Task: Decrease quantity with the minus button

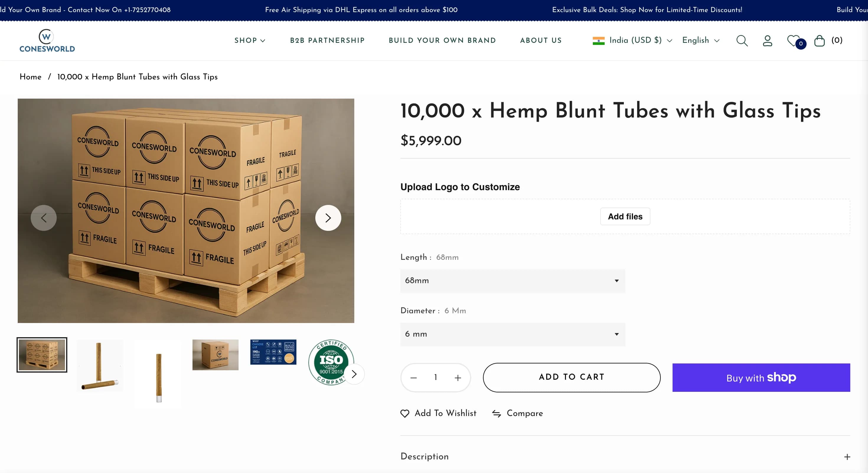Action: pyautogui.click(x=413, y=378)
